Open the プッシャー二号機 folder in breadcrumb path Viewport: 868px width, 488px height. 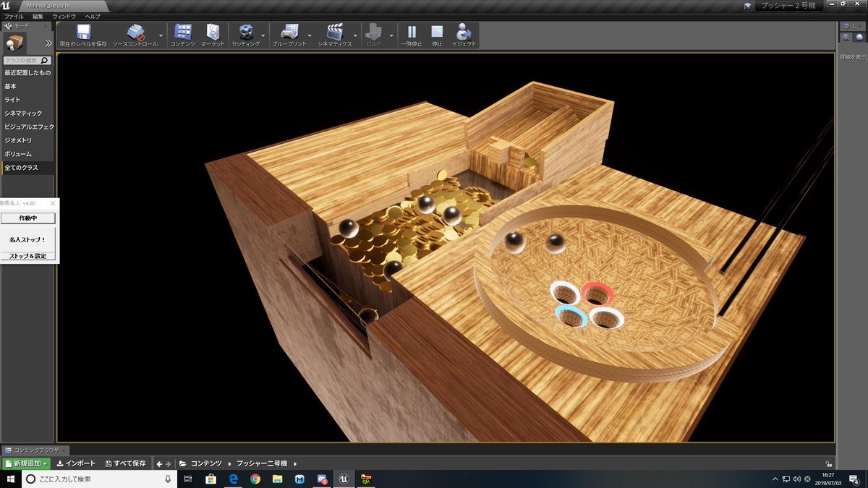[262, 463]
